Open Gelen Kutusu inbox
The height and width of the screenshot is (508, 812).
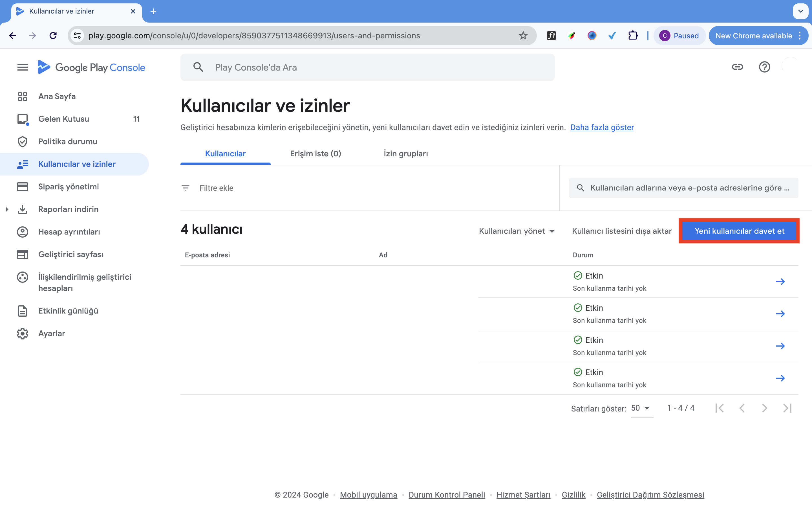click(64, 119)
